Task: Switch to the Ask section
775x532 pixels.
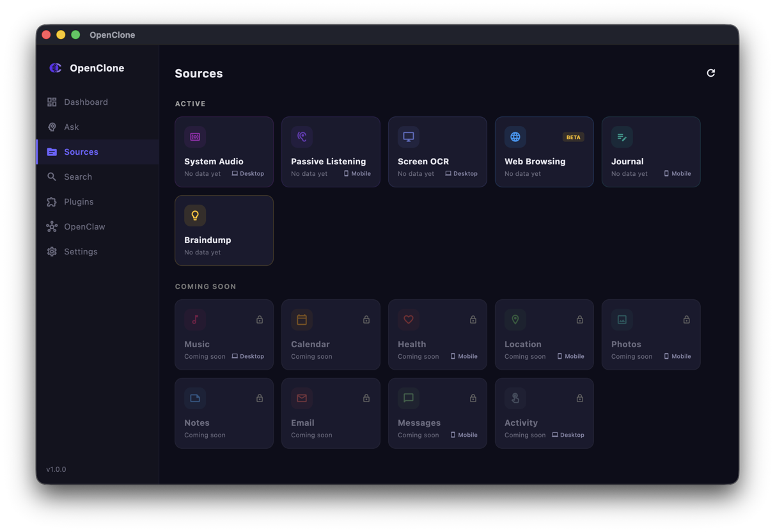Action: [72, 127]
